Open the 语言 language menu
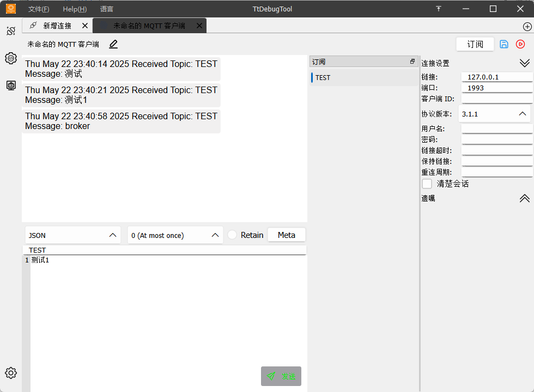This screenshot has height=392, width=534. tap(107, 9)
